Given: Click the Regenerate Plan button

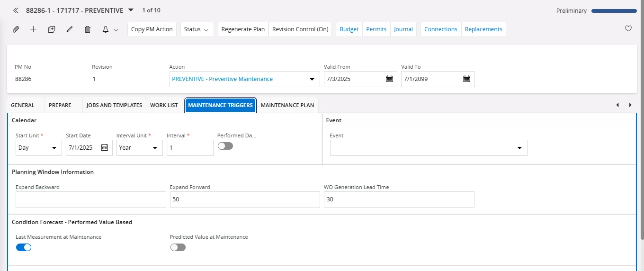Looking at the screenshot, I should tap(243, 29).
